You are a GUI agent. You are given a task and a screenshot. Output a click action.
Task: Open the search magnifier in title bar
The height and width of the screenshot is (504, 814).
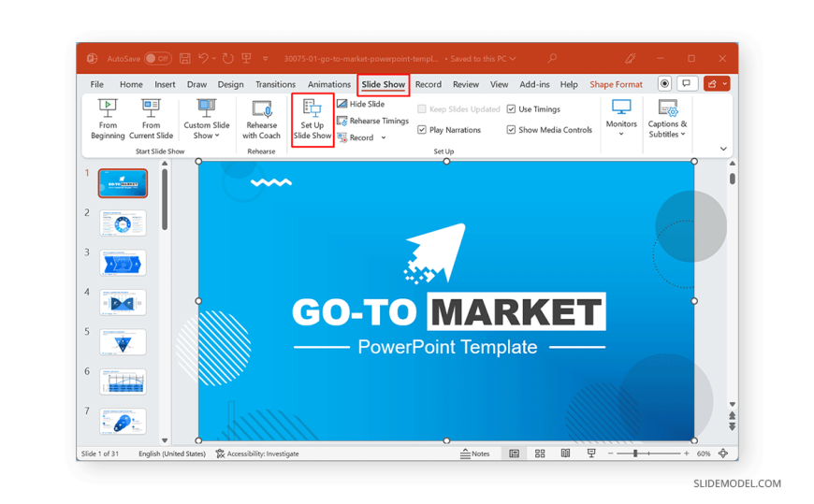[x=552, y=59]
